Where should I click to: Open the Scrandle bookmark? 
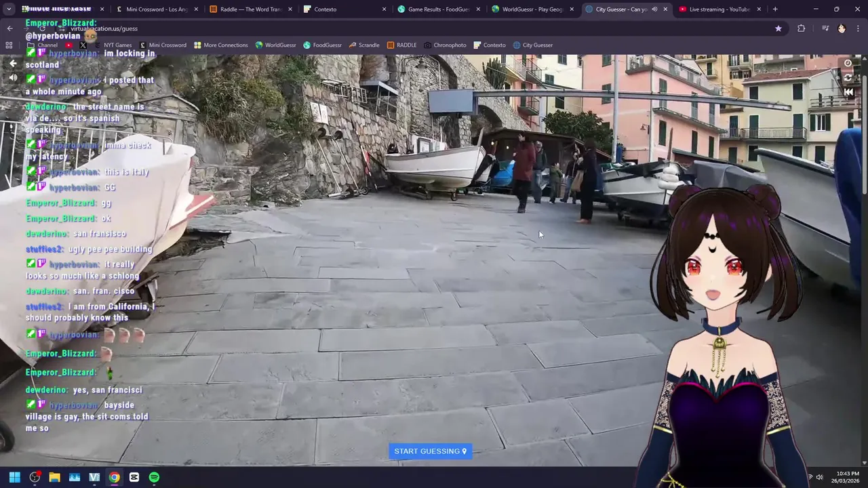(364, 45)
